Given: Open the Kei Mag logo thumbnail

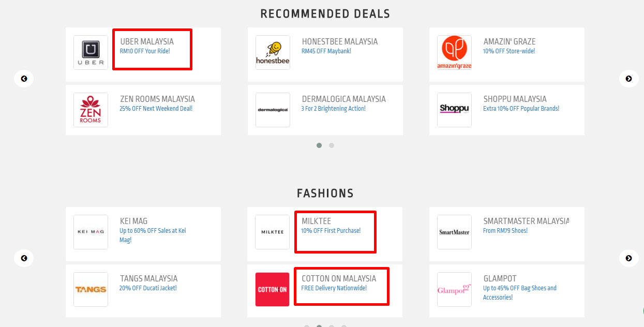Looking at the screenshot, I should (91, 232).
